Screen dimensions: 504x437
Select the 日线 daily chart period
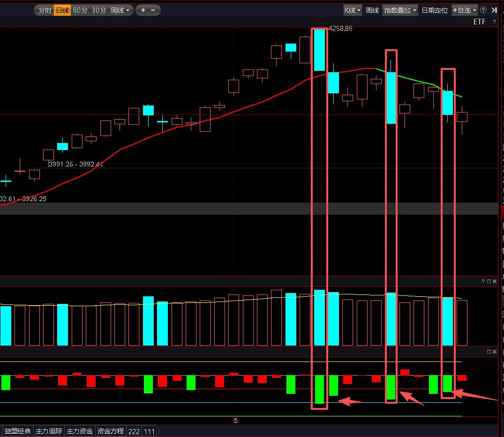pos(62,10)
